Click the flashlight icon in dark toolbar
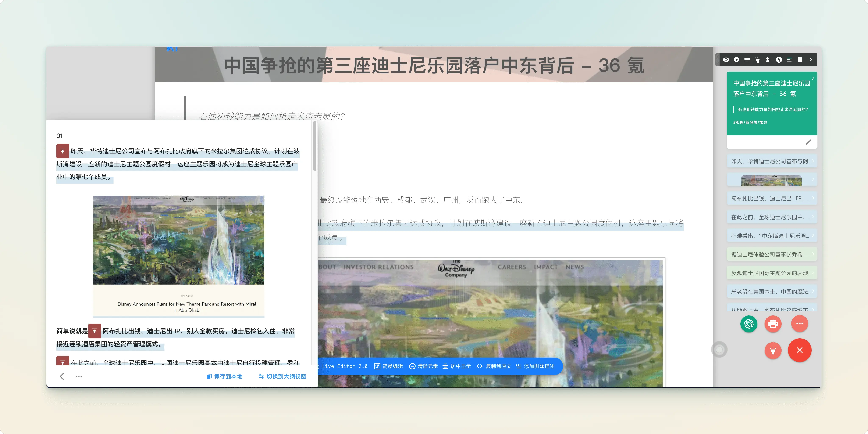Image resolution: width=868 pixels, height=434 pixels. click(x=757, y=59)
